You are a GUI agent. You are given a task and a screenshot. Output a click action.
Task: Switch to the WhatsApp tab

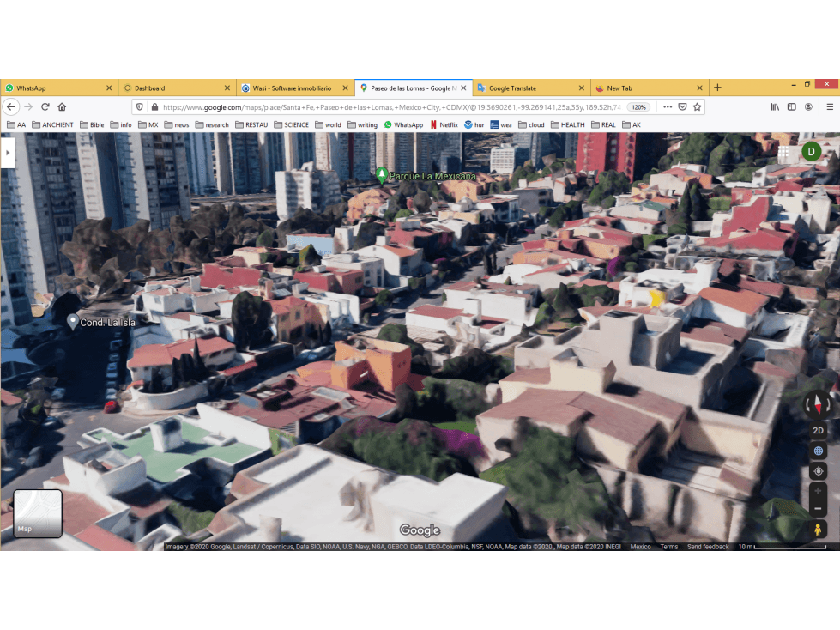(59, 88)
